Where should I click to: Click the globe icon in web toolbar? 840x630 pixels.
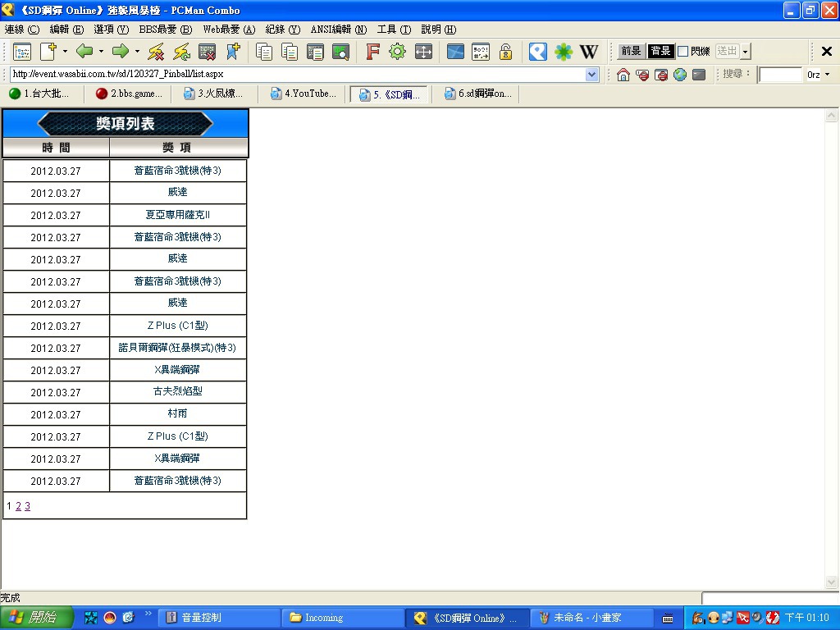pyautogui.click(x=680, y=75)
